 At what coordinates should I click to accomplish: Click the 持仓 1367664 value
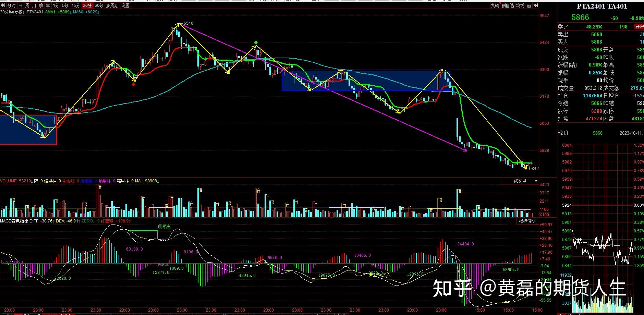tap(592, 96)
